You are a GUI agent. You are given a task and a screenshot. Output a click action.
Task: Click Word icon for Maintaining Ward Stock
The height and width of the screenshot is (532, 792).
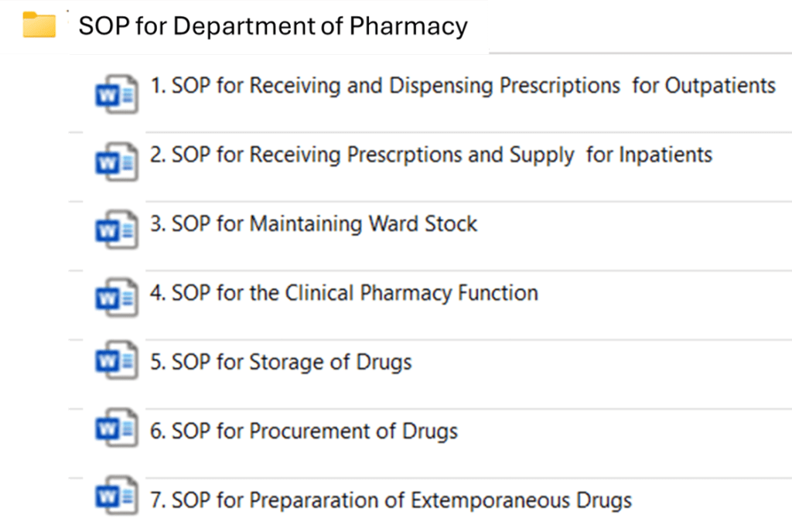116,234
